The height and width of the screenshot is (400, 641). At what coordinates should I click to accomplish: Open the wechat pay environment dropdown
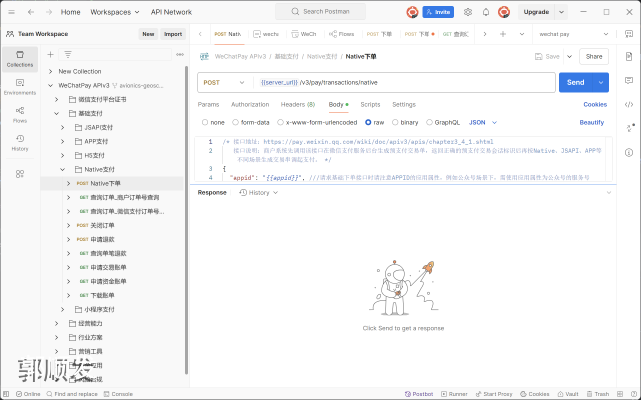pyautogui.click(x=574, y=34)
